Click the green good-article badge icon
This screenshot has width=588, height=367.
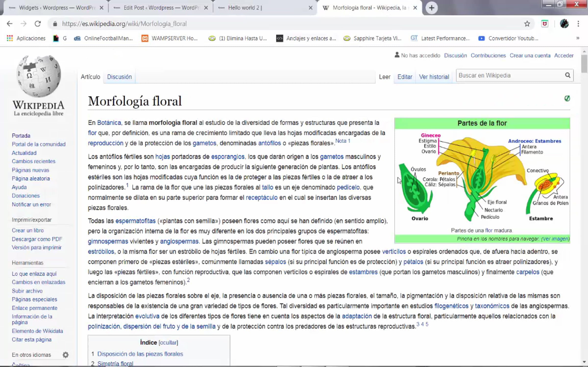pyautogui.click(x=567, y=99)
